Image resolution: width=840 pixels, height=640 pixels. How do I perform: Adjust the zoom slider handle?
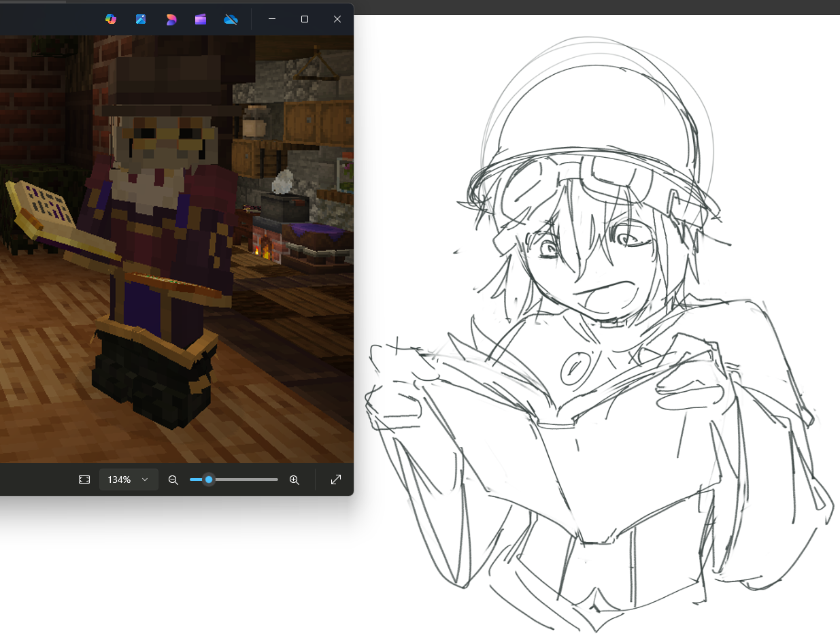(209, 479)
